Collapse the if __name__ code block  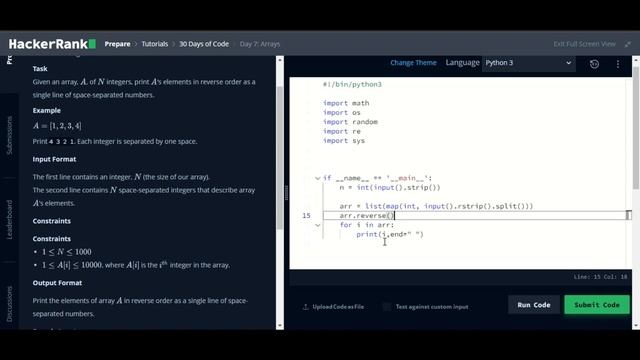coord(318,178)
